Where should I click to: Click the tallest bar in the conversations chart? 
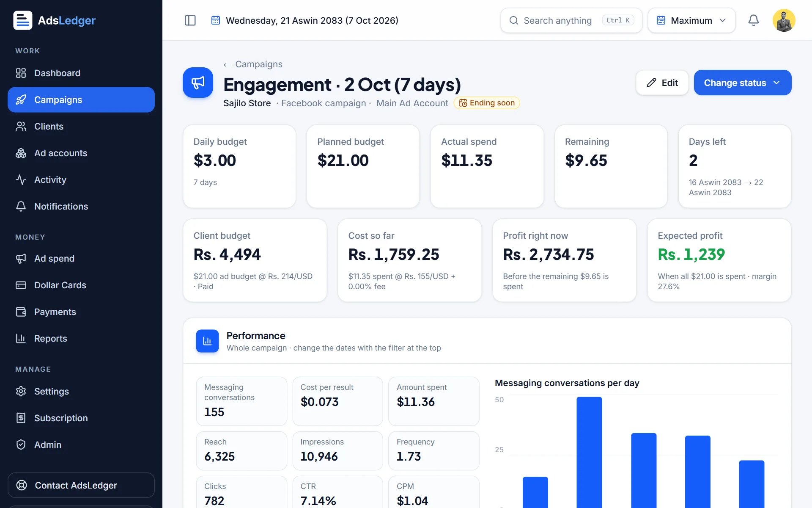589,452
